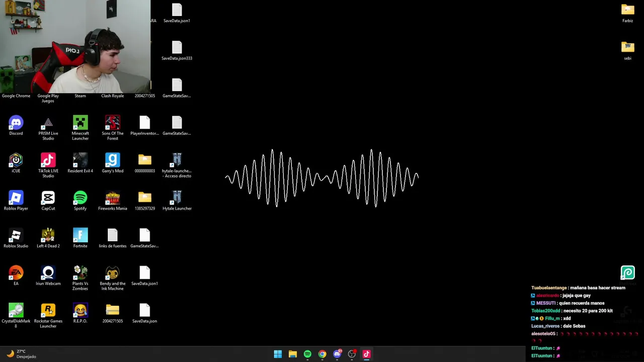Open File Explorer from the taskbar
Viewport: 644px width, 362px height.
point(293,354)
